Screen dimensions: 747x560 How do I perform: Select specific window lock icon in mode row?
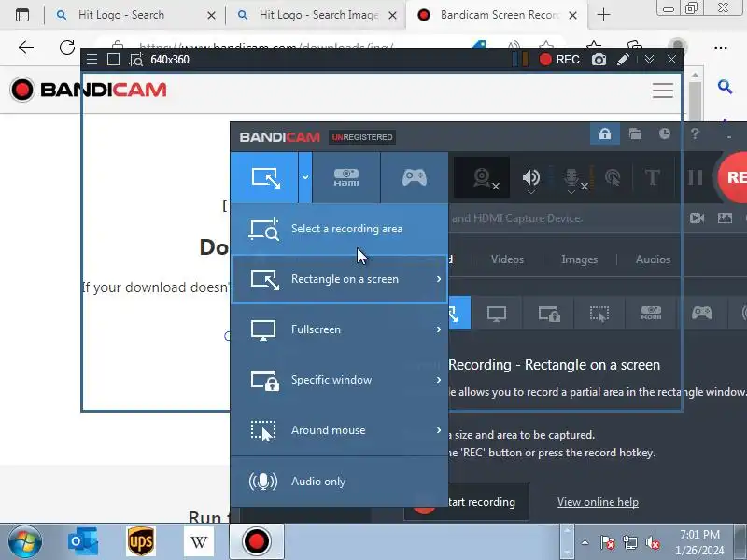point(549,314)
